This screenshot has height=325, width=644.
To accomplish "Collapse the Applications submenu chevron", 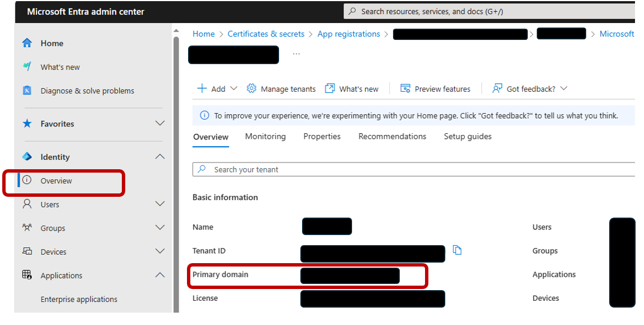I will pos(160,275).
